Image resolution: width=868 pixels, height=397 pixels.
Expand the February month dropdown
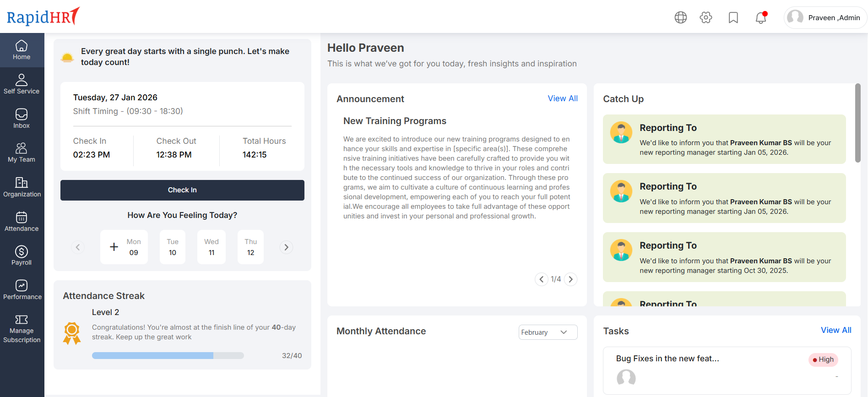point(548,332)
